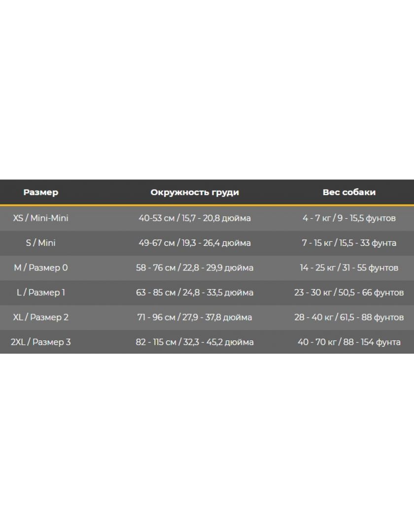The width and height of the screenshot is (414, 532).
Task: Select the M / Размер 0 cell
Action: [41, 267]
